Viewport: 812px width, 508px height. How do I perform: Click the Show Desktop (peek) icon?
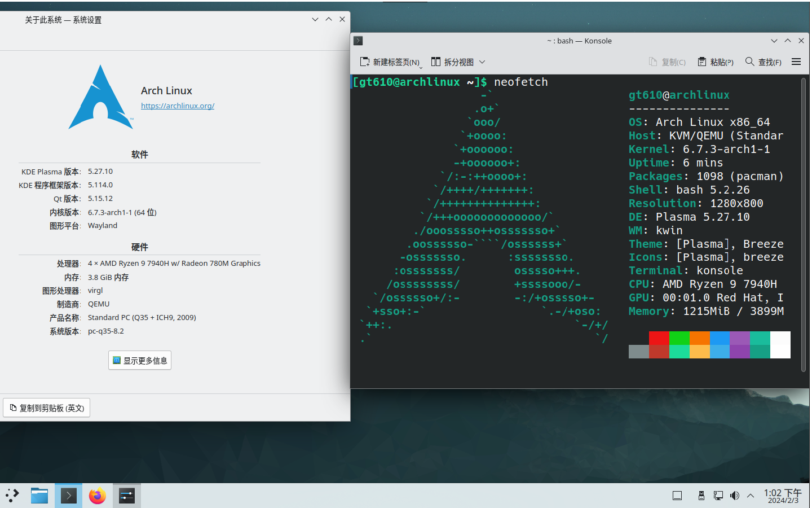pyautogui.click(x=677, y=496)
